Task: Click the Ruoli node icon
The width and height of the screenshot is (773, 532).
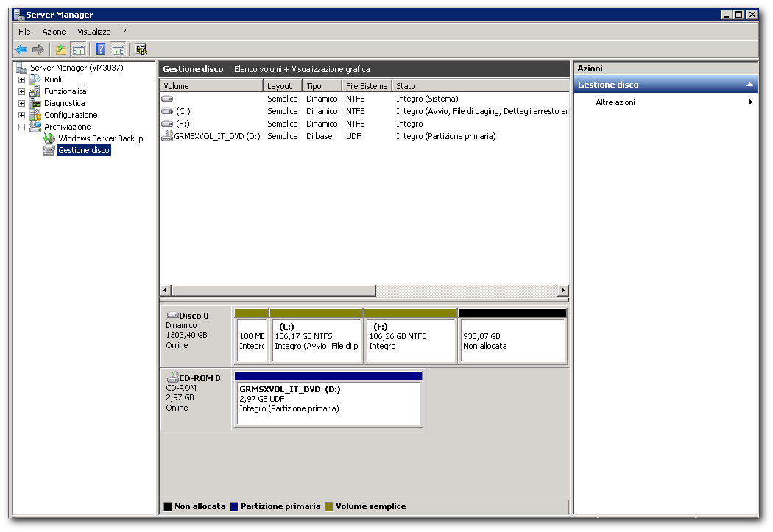Action: coord(35,79)
